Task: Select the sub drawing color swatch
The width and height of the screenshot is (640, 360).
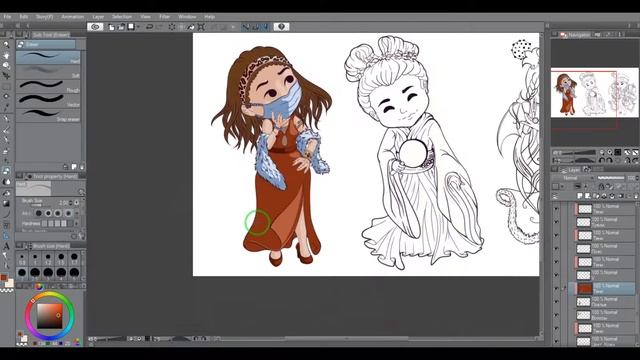Action: point(9,283)
